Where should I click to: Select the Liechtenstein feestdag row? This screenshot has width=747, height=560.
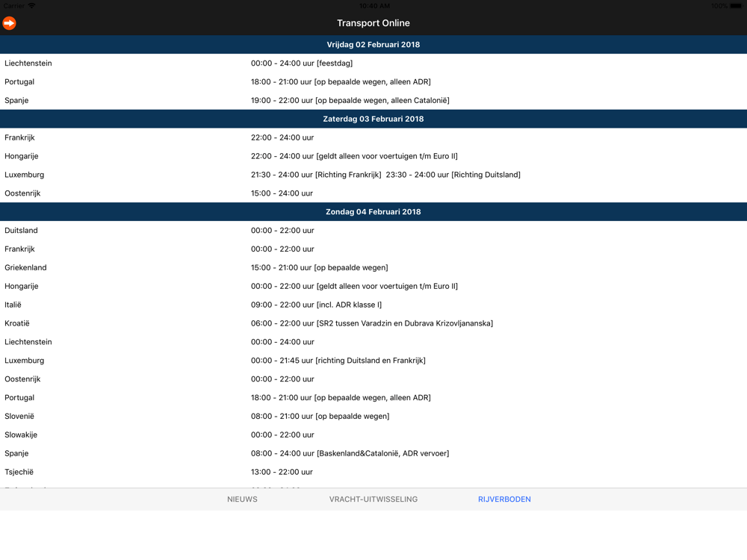point(373,63)
